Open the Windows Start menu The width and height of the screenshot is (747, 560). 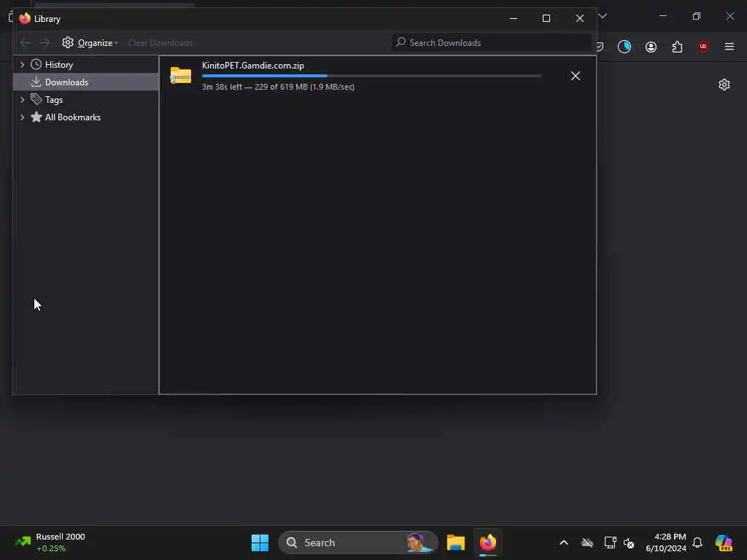[x=260, y=542]
